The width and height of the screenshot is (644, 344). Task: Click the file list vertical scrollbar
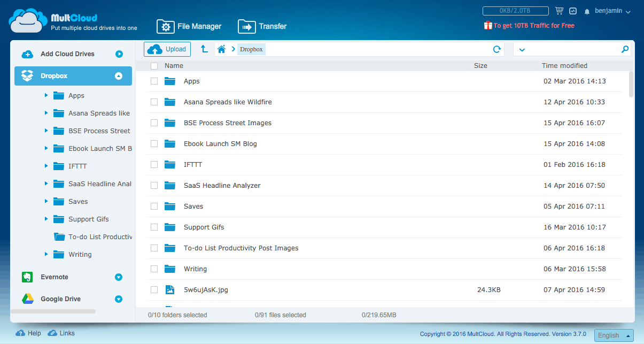point(631,84)
